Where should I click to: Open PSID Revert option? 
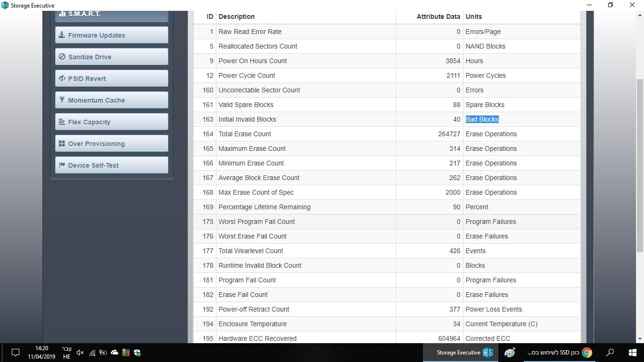[x=111, y=79]
